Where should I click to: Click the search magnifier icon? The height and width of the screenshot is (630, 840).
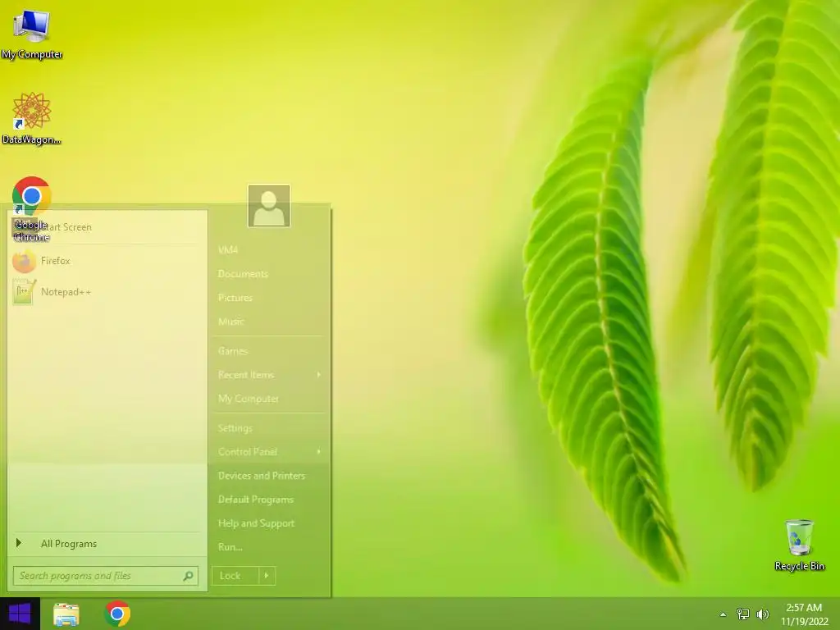pyautogui.click(x=188, y=576)
